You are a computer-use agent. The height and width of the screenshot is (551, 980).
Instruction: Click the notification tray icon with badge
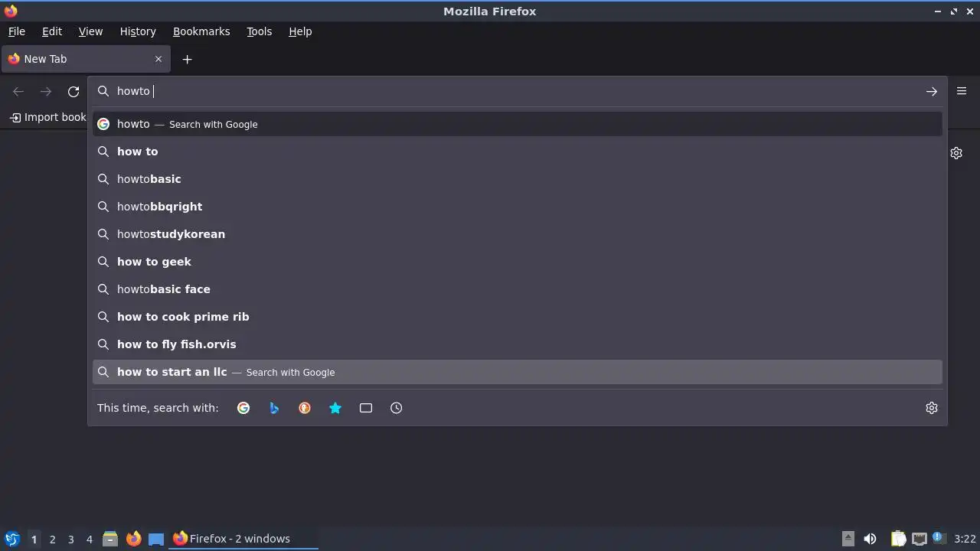pyautogui.click(x=939, y=538)
